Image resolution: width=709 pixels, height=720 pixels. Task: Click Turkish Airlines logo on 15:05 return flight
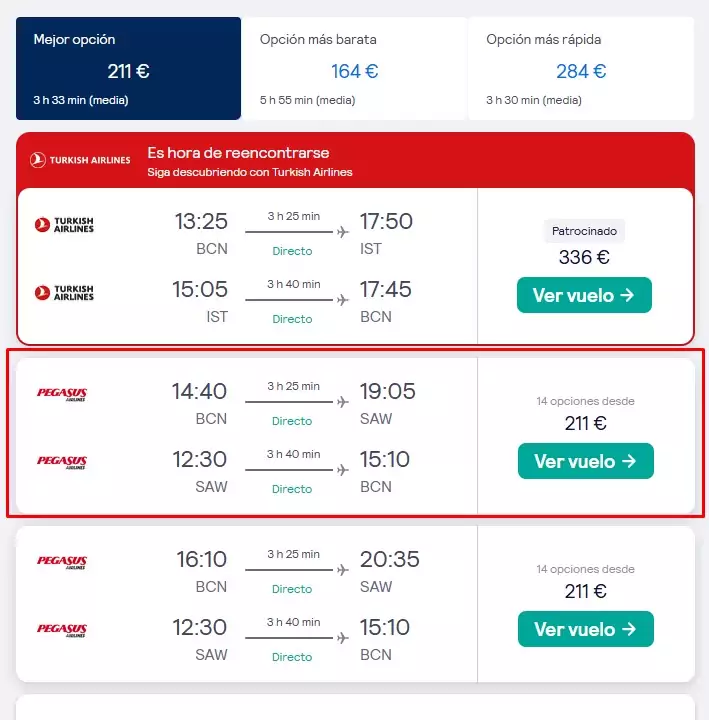[64, 292]
